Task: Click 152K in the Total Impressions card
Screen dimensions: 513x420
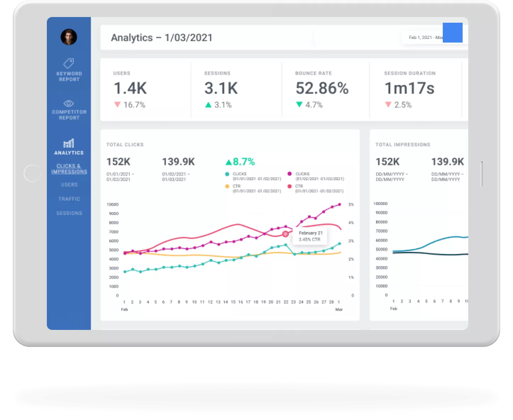Action: point(387,162)
